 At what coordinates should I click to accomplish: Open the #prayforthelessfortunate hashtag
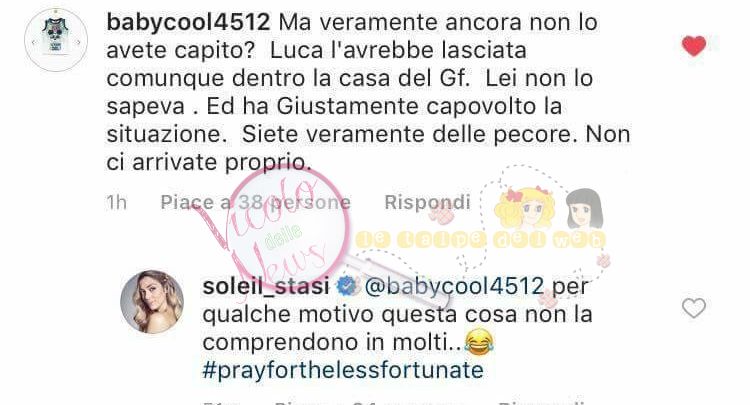point(343,371)
